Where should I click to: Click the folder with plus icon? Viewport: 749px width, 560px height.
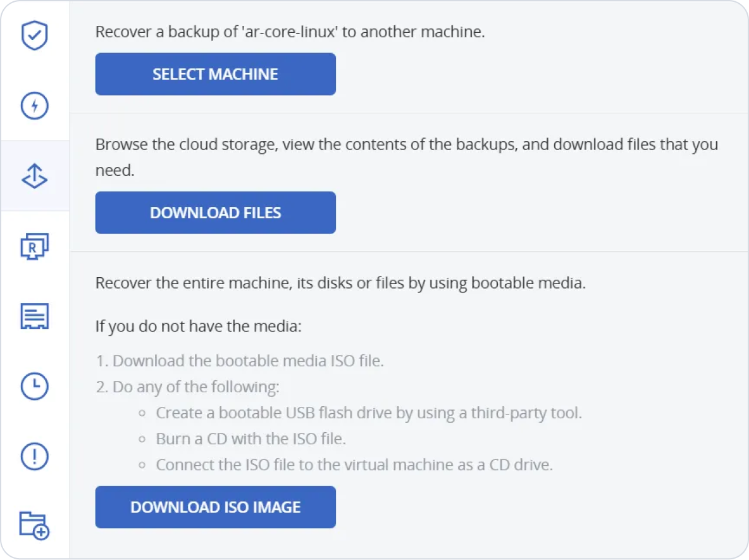35,525
